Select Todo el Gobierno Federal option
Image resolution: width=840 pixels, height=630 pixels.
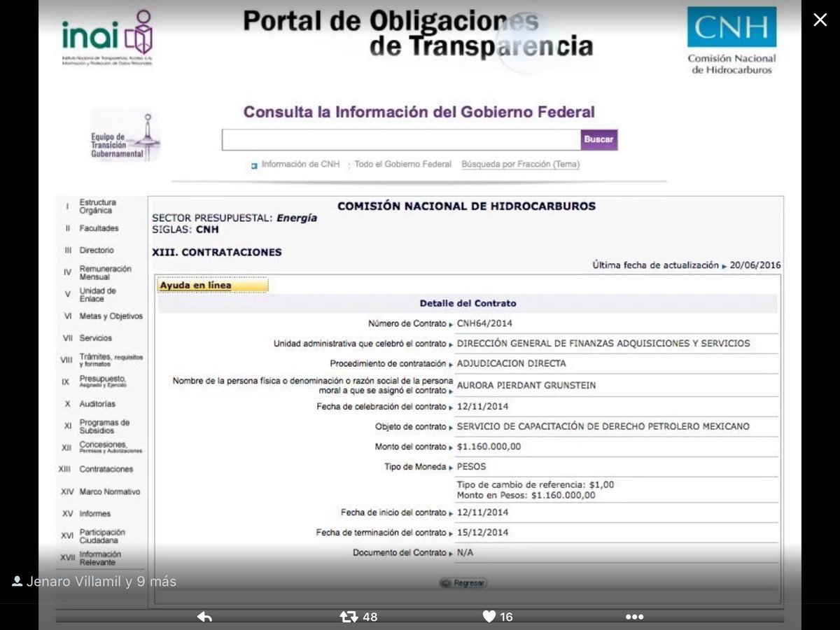[x=402, y=164]
